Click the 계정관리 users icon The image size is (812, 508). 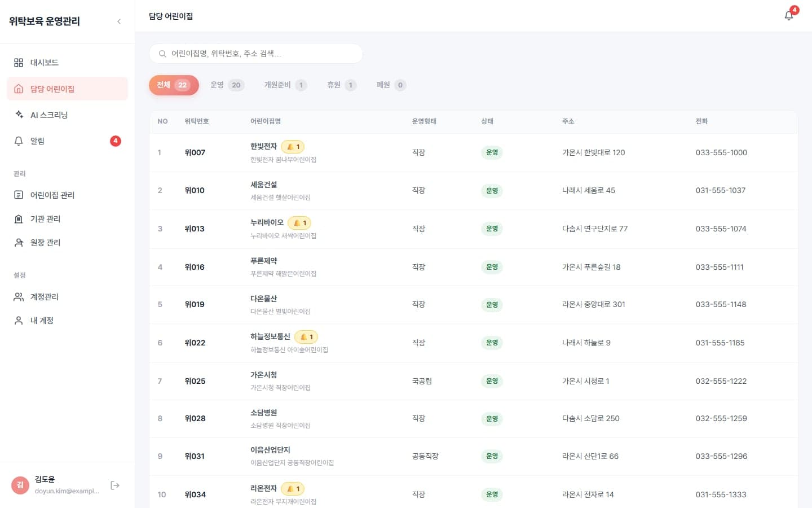[x=19, y=296]
